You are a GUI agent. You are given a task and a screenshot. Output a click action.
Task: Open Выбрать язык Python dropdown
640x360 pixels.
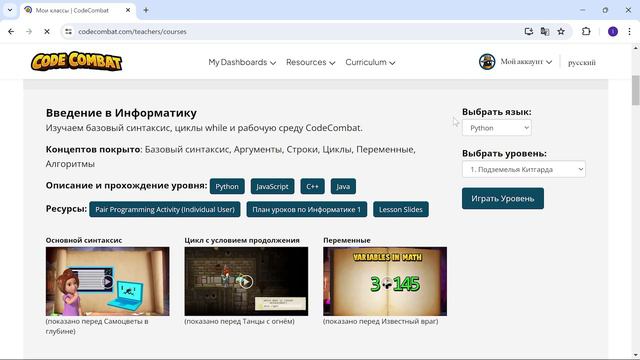(497, 128)
